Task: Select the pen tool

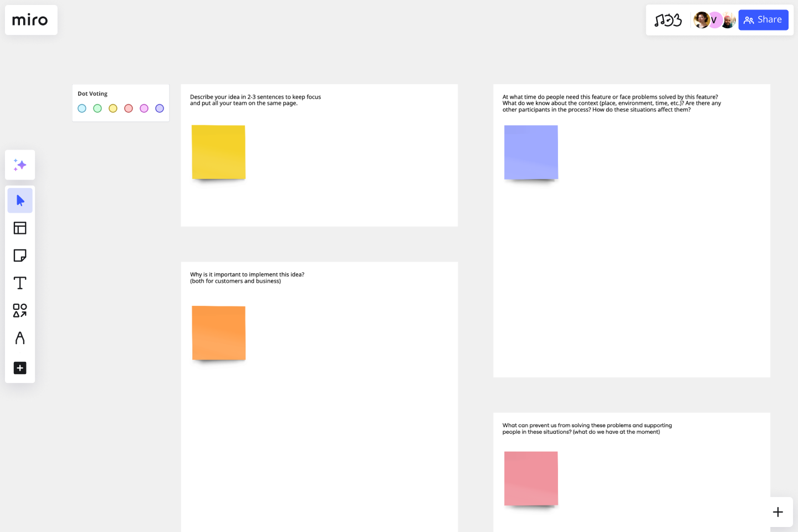Action: 20,338
